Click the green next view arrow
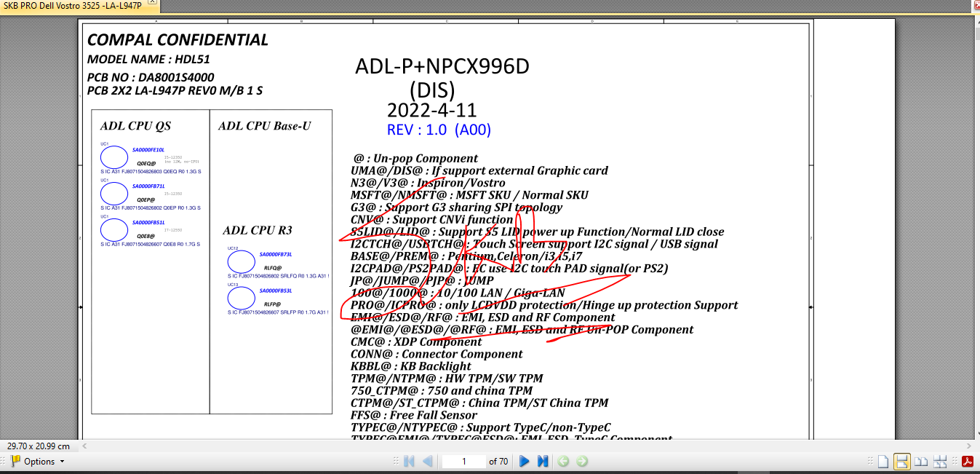The width and height of the screenshot is (980, 474). tap(581, 462)
